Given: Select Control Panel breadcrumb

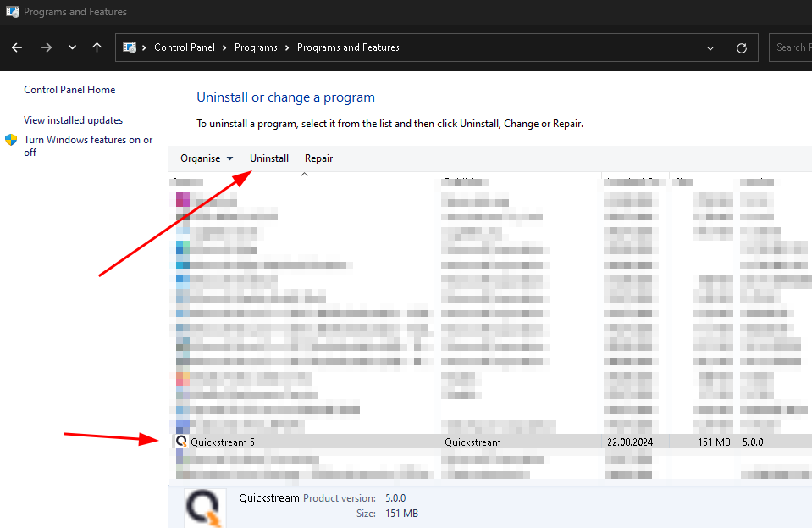Looking at the screenshot, I should (x=185, y=47).
